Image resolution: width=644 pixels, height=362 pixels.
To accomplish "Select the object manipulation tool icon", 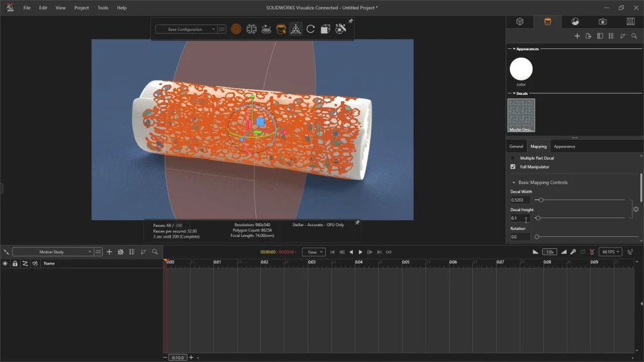I will (296, 29).
